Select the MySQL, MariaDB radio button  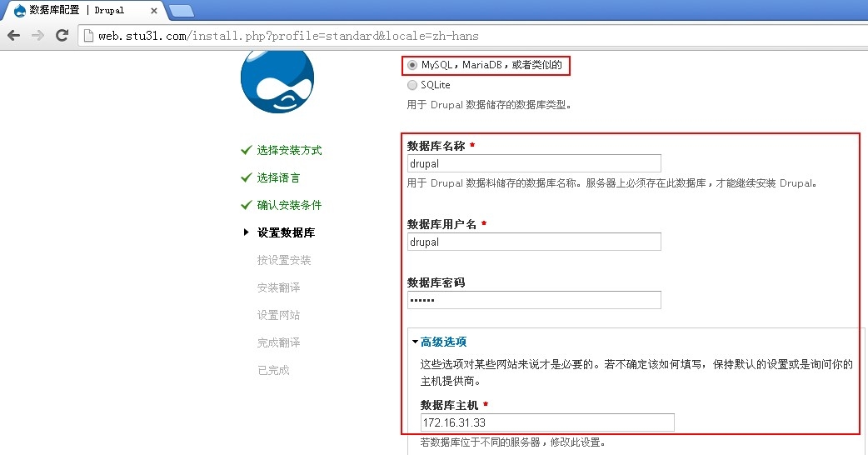pos(412,65)
